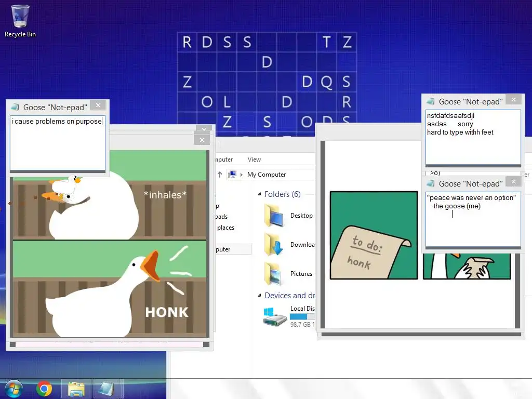The image size is (532, 399).
Task: Select 'places' in the navigation pane
Action: (225, 228)
